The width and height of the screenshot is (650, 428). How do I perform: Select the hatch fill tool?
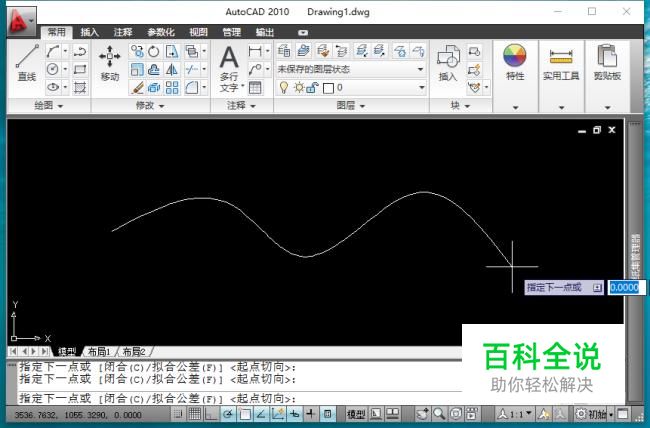(80, 87)
